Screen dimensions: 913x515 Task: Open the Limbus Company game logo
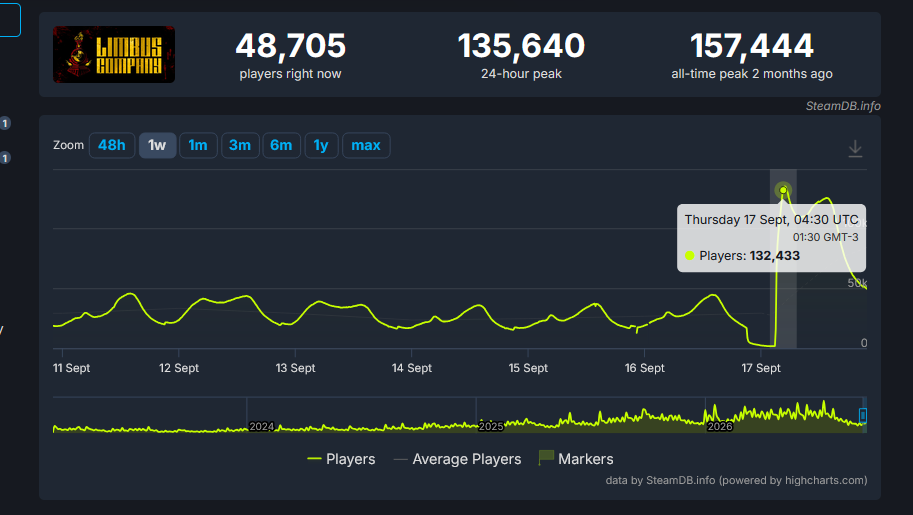114,54
